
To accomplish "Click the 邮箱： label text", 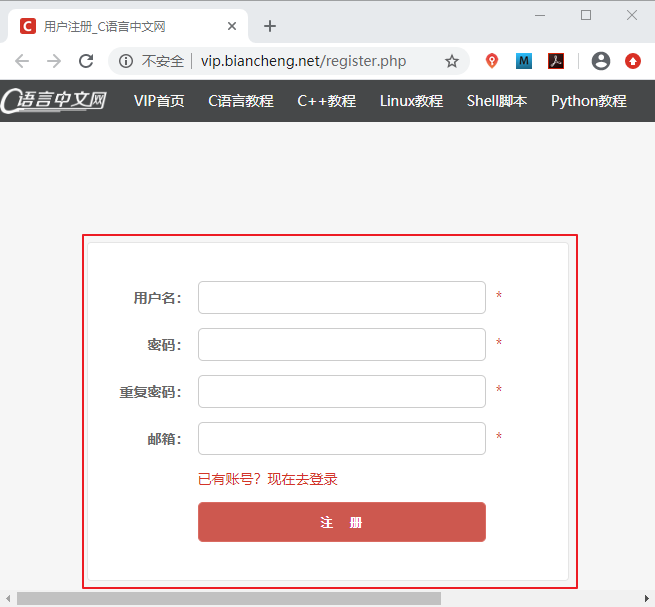I will (x=165, y=439).
